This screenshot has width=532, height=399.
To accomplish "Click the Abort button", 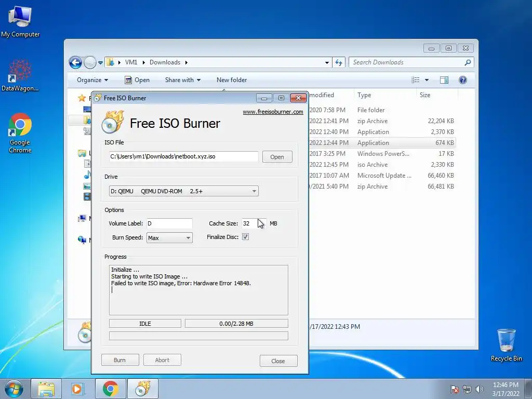I will [x=162, y=360].
